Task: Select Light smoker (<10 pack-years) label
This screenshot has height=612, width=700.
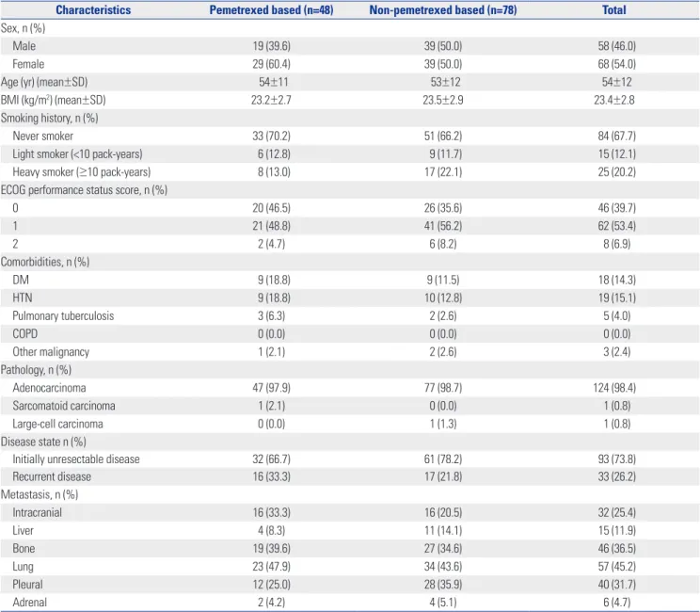Action: tap(77, 154)
